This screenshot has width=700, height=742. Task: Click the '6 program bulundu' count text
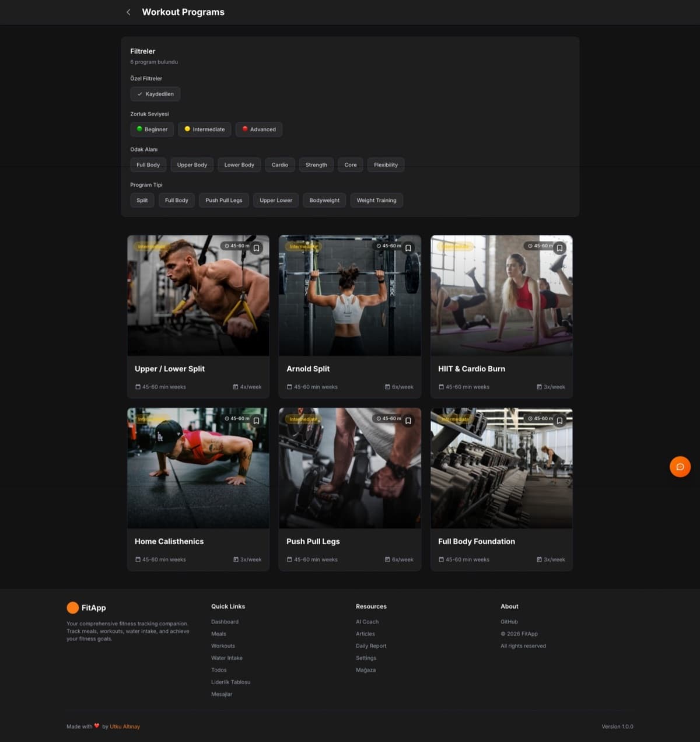tap(154, 62)
